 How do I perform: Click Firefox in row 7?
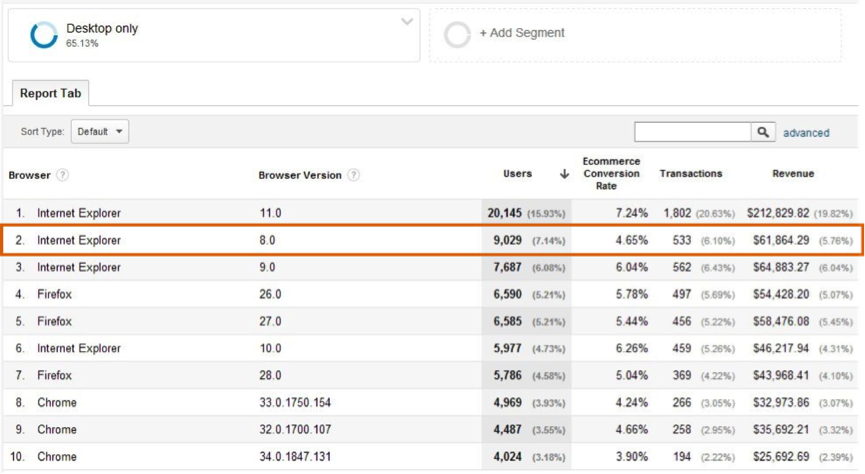coord(55,375)
